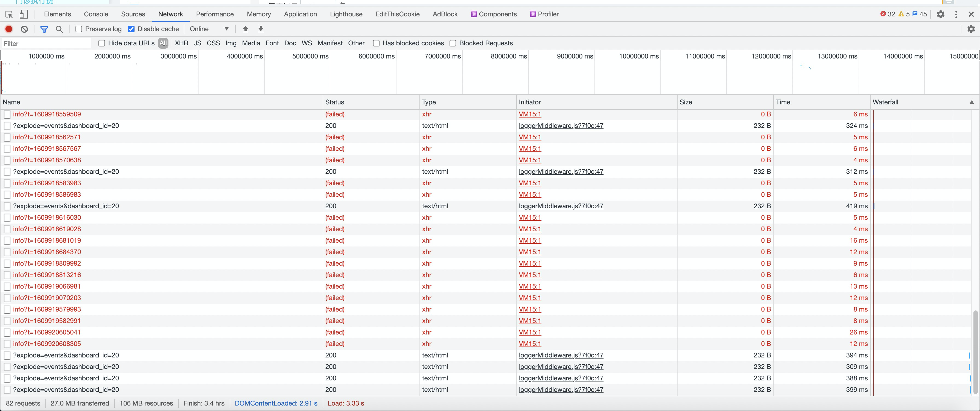The image size is (980, 411).
Task: Click the export HAR download icon
Action: pyautogui.click(x=261, y=29)
